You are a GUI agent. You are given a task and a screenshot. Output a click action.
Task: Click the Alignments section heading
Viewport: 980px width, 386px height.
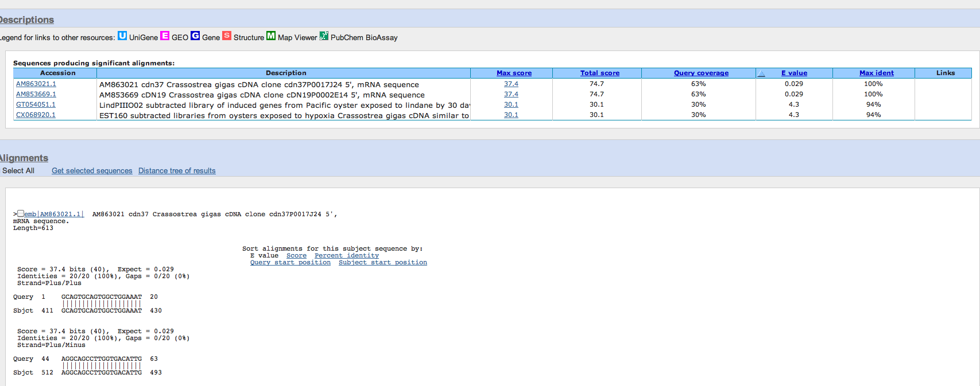point(24,158)
